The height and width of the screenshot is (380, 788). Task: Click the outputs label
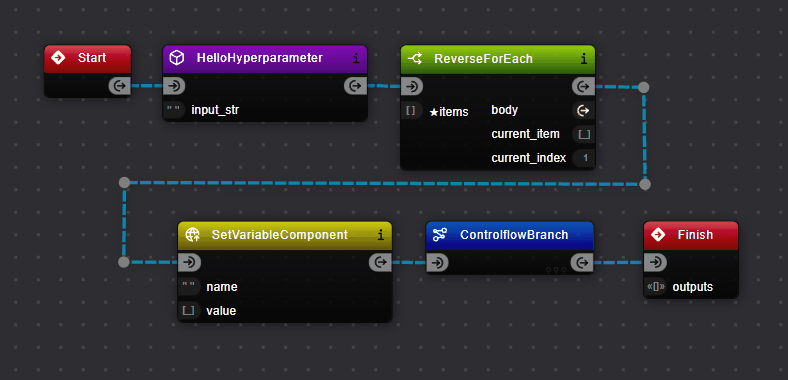(x=693, y=287)
